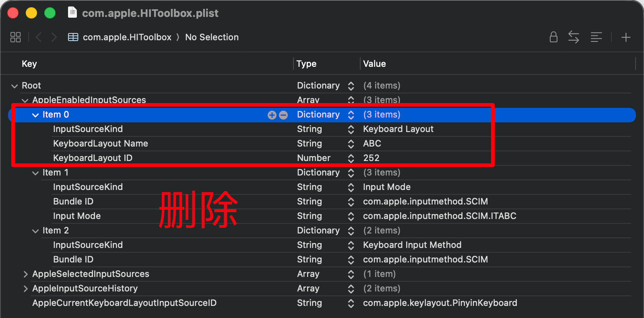Expand the AppleInputSourceHistory array
Screen dimensions: 644x318
(25, 289)
